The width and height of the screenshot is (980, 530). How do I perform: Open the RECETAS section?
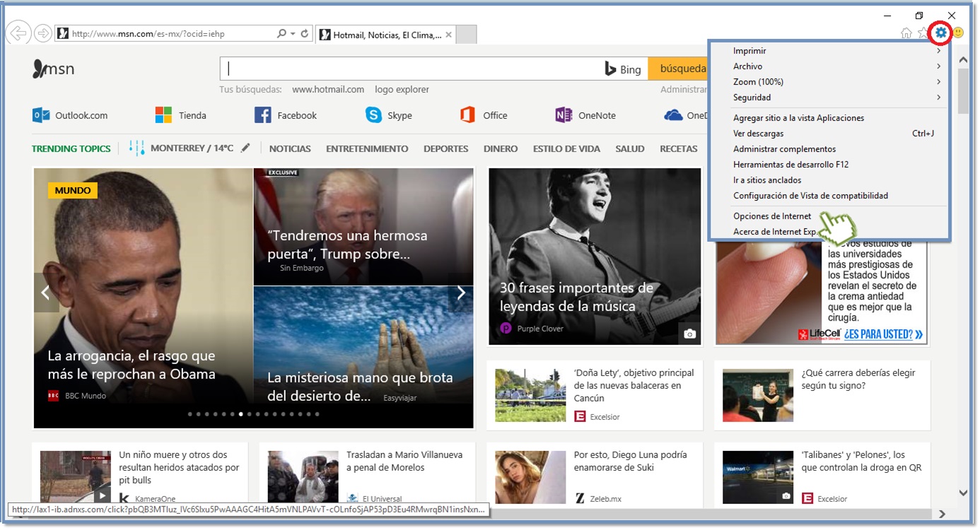point(679,148)
